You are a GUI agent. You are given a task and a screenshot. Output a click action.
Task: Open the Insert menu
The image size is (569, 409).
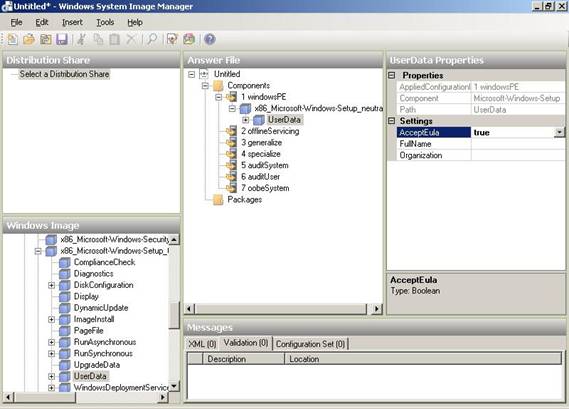pos(72,23)
